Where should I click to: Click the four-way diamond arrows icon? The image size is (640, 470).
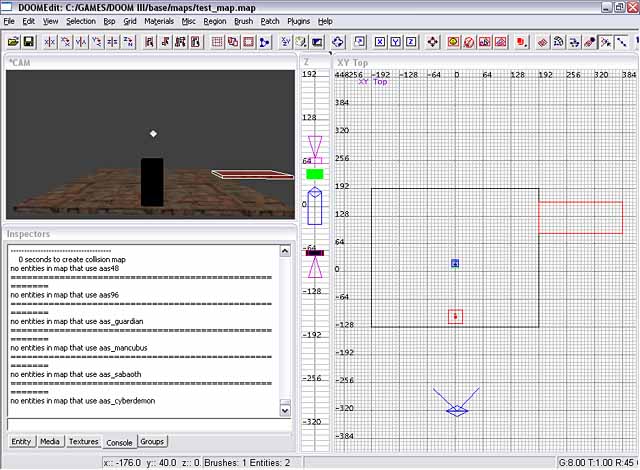click(433, 42)
